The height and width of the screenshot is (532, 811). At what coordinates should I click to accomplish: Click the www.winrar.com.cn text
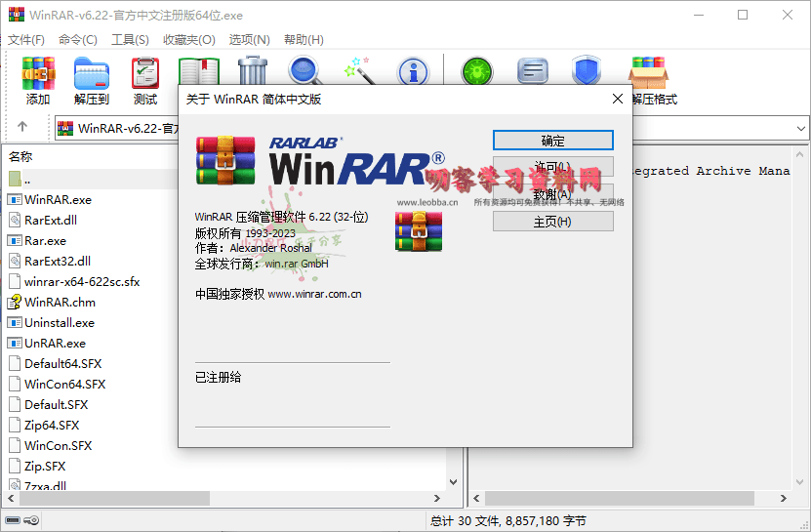(x=314, y=294)
